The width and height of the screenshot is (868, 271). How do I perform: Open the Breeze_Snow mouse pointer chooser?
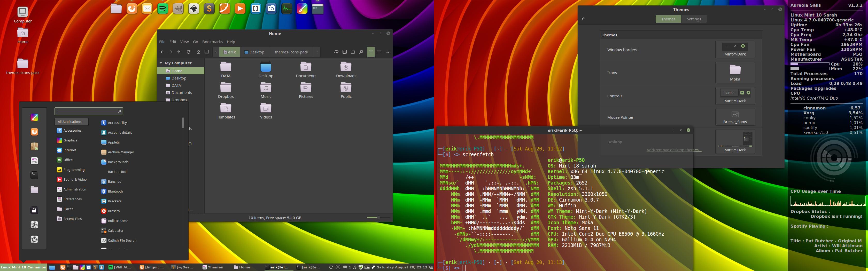735,117
